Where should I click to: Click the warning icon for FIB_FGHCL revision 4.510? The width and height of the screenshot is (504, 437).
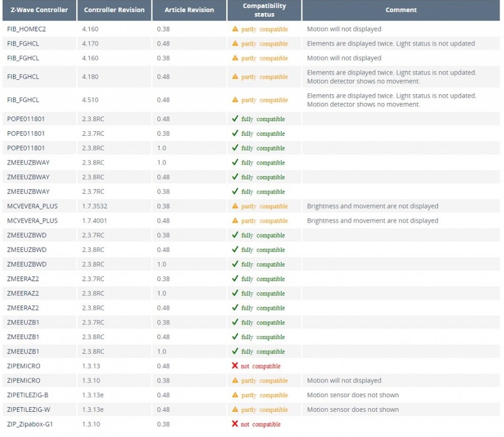[x=235, y=100]
